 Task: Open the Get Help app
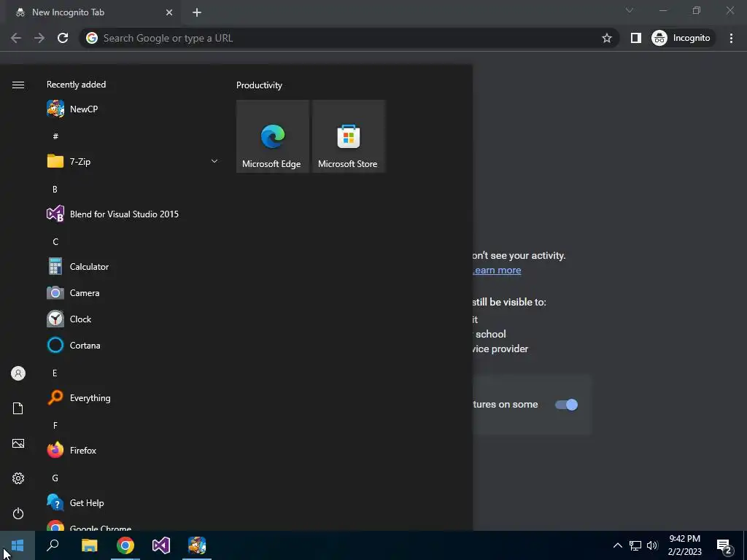click(133, 503)
